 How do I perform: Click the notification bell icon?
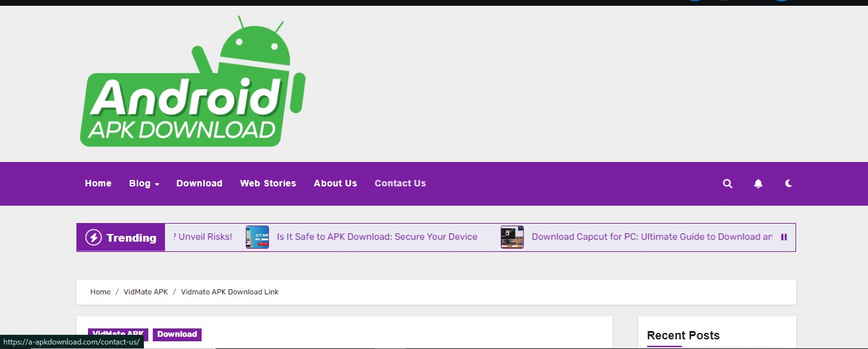coord(758,184)
